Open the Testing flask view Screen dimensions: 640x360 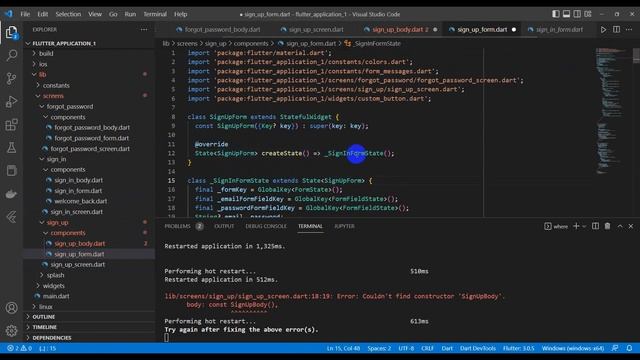point(11,147)
